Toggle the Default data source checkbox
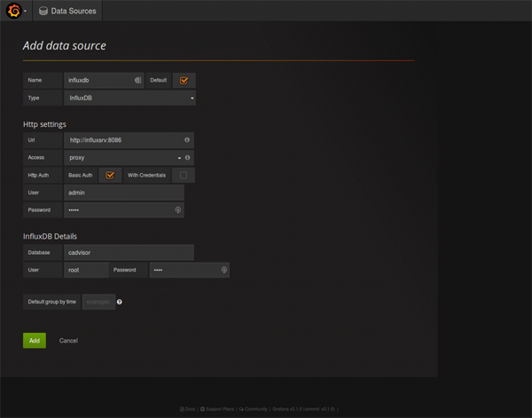 point(184,81)
